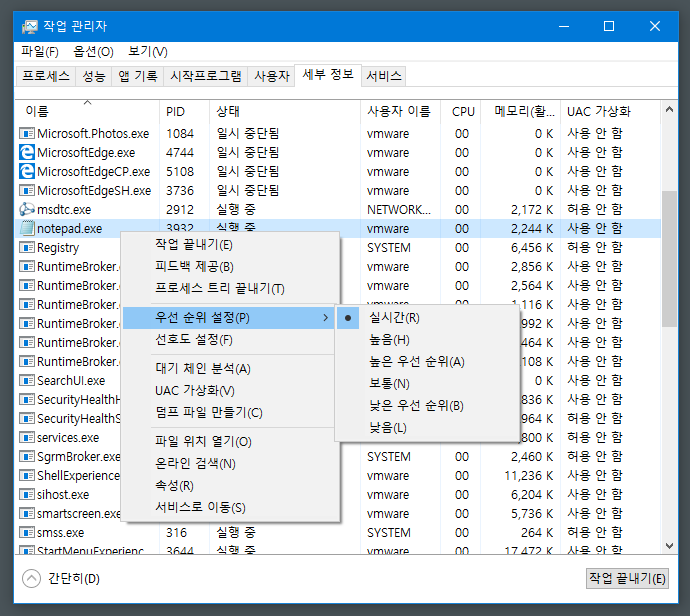
Task: Select the msdtc.exe PID 2912 cell
Action: coord(180,209)
